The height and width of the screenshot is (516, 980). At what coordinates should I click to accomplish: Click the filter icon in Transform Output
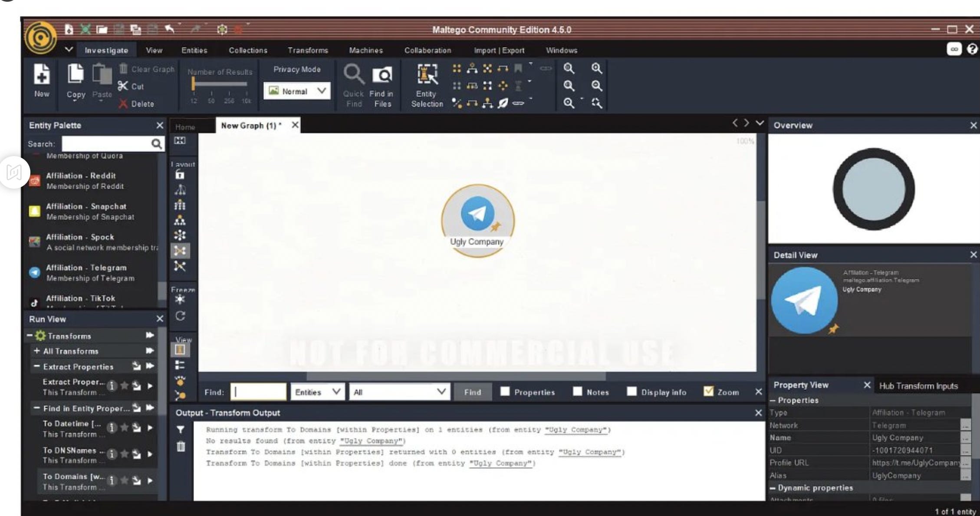click(x=181, y=430)
